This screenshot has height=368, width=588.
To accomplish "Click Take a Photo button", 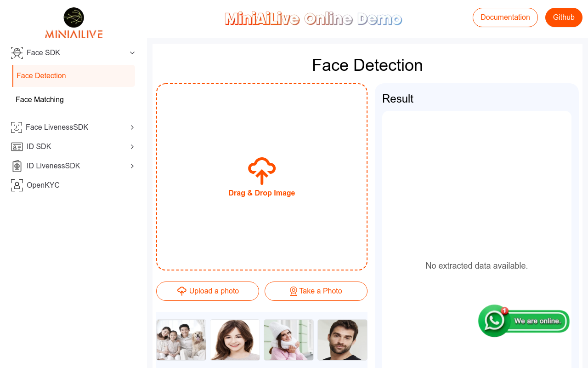I will (316, 291).
